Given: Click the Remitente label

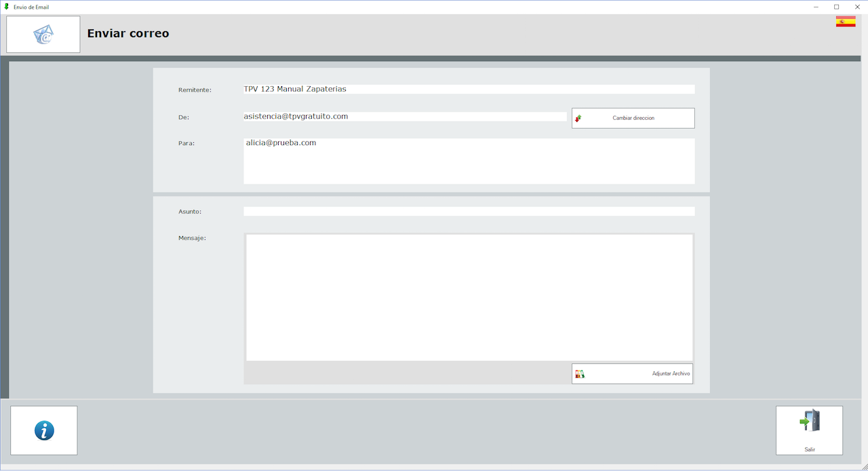Looking at the screenshot, I should pyautogui.click(x=195, y=90).
